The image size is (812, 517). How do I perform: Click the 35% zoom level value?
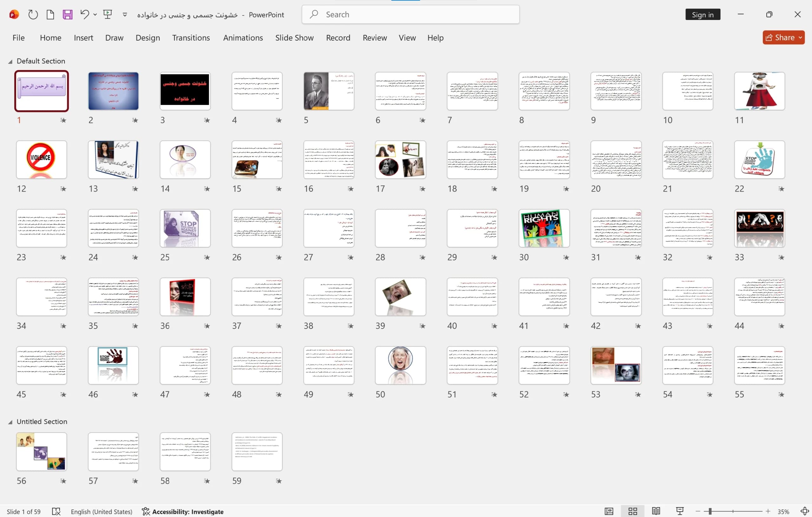coord(783,512)
